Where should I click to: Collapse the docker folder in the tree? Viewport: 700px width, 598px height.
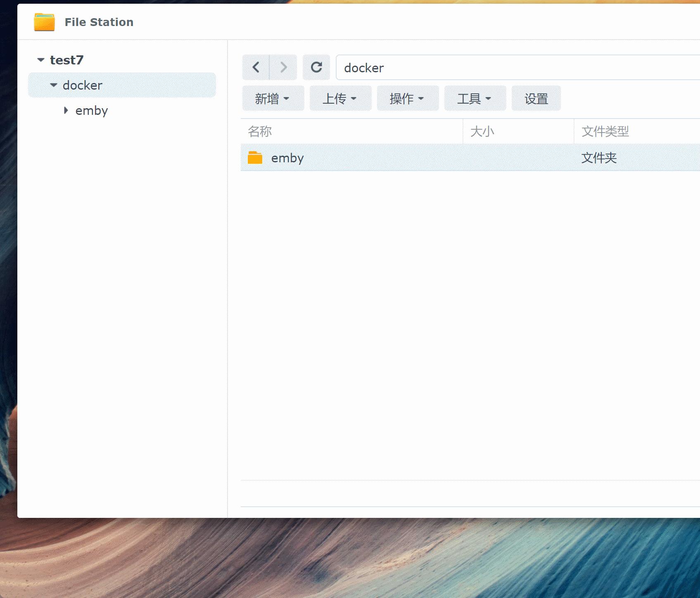tap(53, 85)
